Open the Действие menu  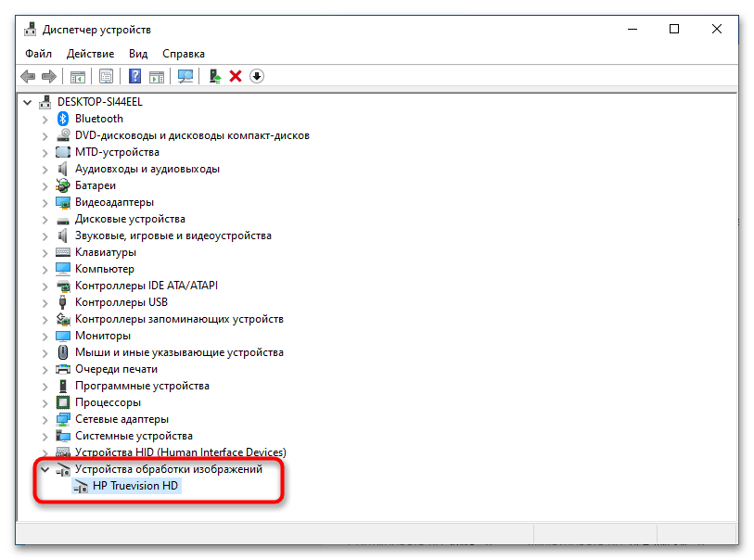[90, 54]
